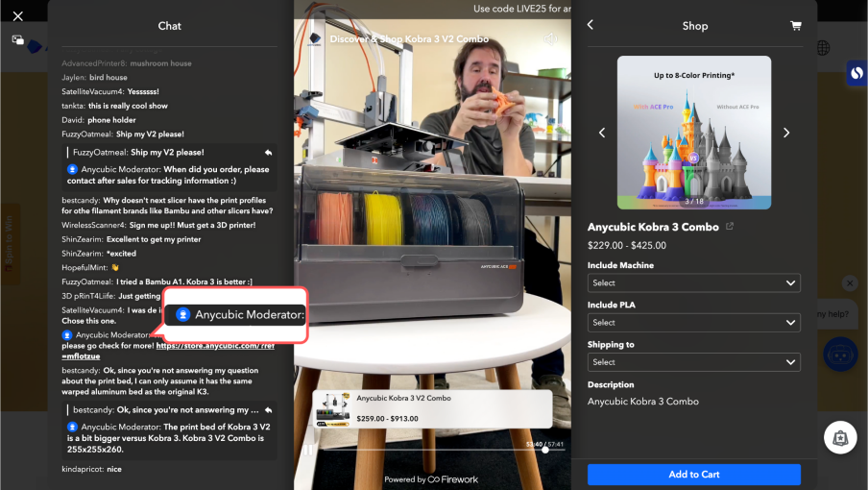The width and height of the screenshot is (868, 490).
Task: Reply arrow on bestcandy's quoted 'Ok, since you're not answering' message
Action: (x=268, y=410)
